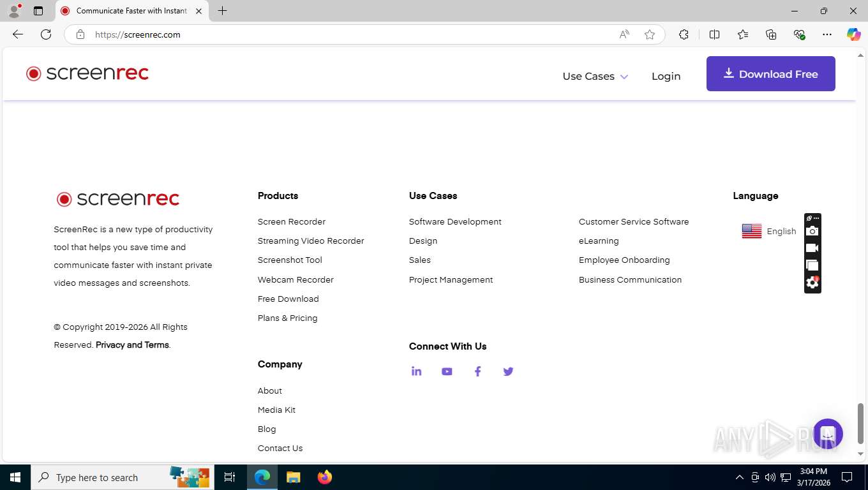Click the taskbar search box

(121, 477)
